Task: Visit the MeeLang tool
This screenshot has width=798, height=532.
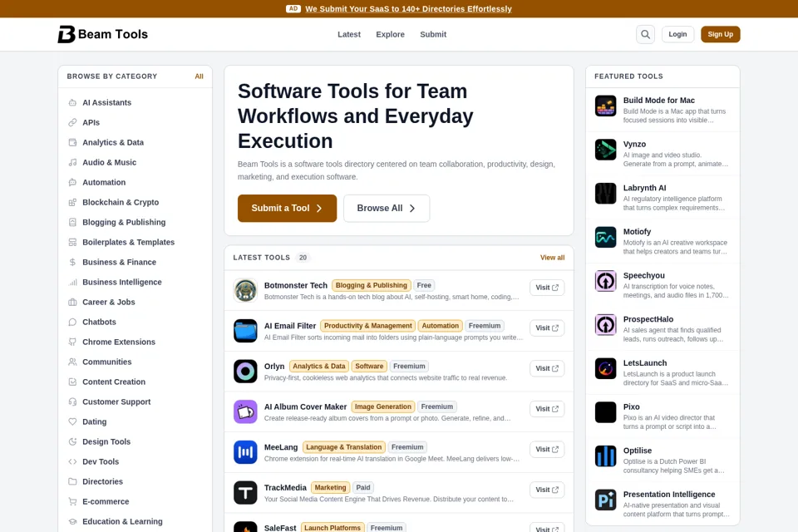Action: pyautogui.click(x=547, y=450)
